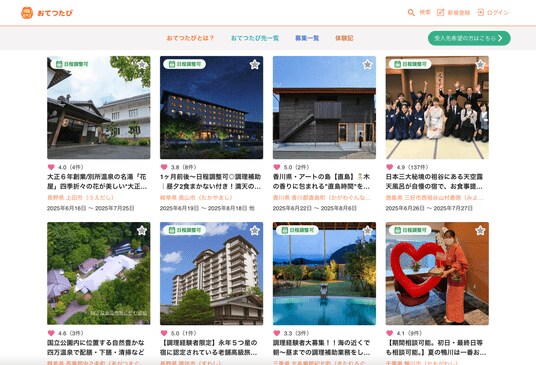Favorite the 花屋 ryokan listing star
Image resolution: width=536 pixels, height=365 pixels.
click(142, 64)
